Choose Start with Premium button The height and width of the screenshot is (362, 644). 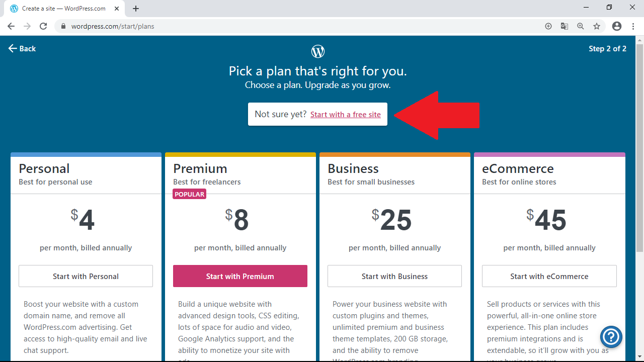pos(240,276)
